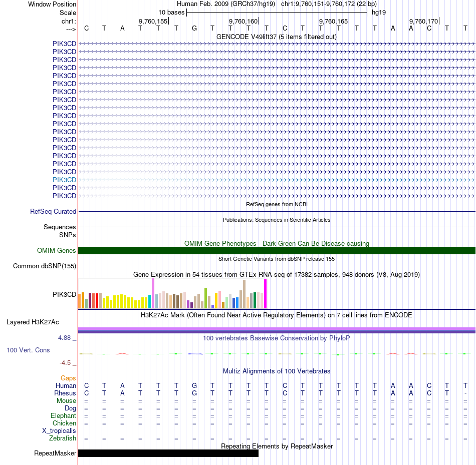Click the chr1:9,760,151-9,760,172 position text
The height and width of the screenshot is (465, 476).
click(329, 4)
